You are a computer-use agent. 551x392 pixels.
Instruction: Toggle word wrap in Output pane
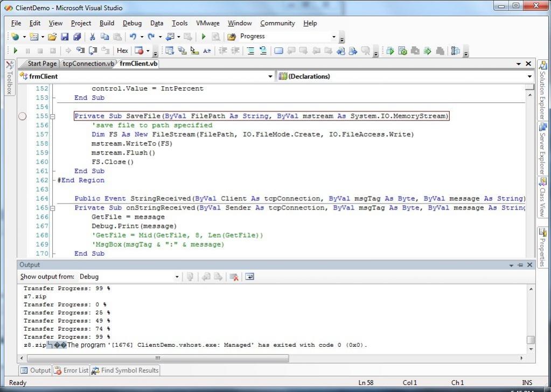(249, 277)
